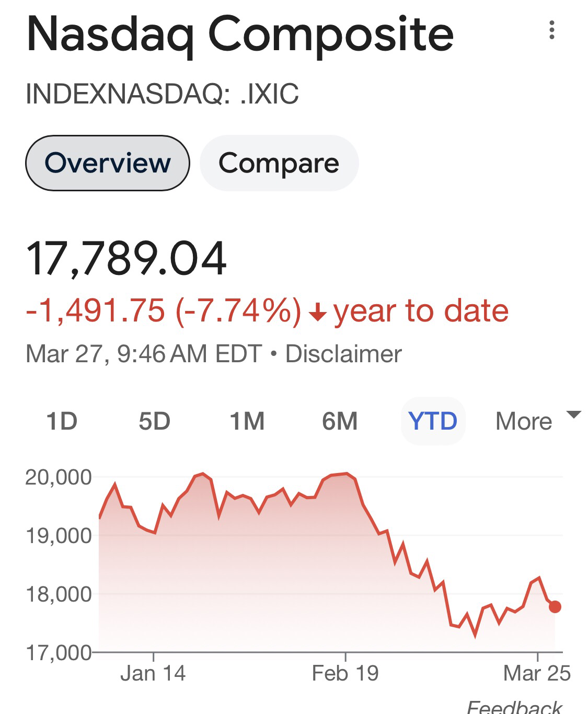Image resolution: width=588 pixels, height=714 pixels.
Task: Switch to the Compare tab
Action: (x=279, y=163)
